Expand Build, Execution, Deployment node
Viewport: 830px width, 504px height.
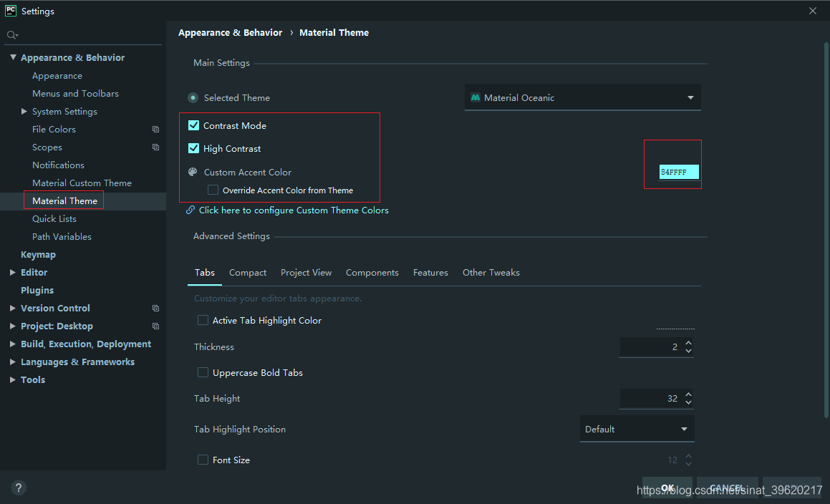pyautogui.click(x=13, y=344)
